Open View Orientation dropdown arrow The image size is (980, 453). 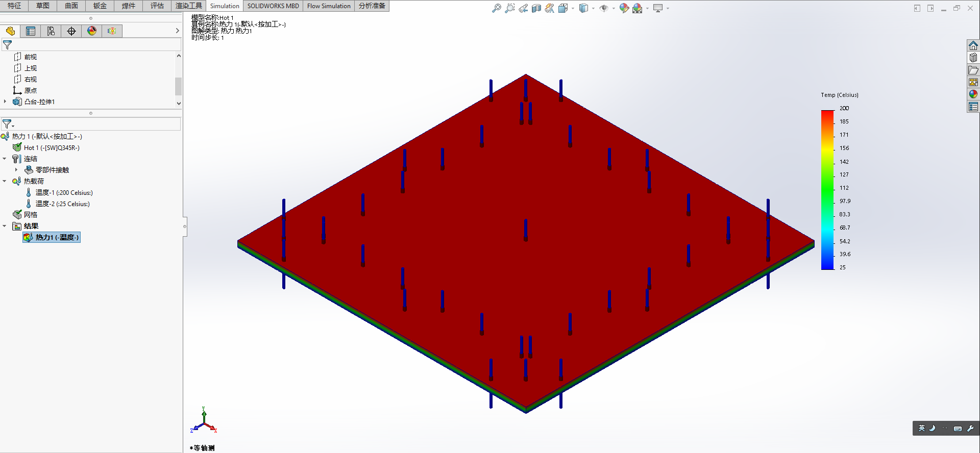coord(573,8)
